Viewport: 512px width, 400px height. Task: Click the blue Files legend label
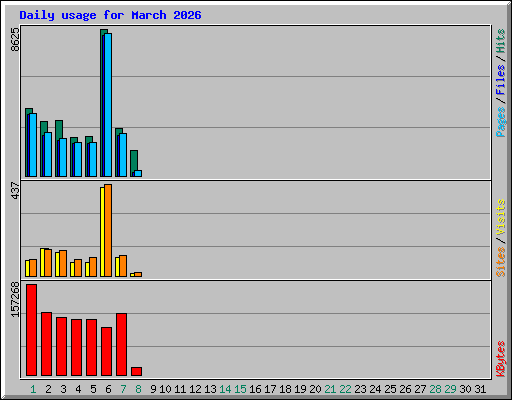coord(500,79)
